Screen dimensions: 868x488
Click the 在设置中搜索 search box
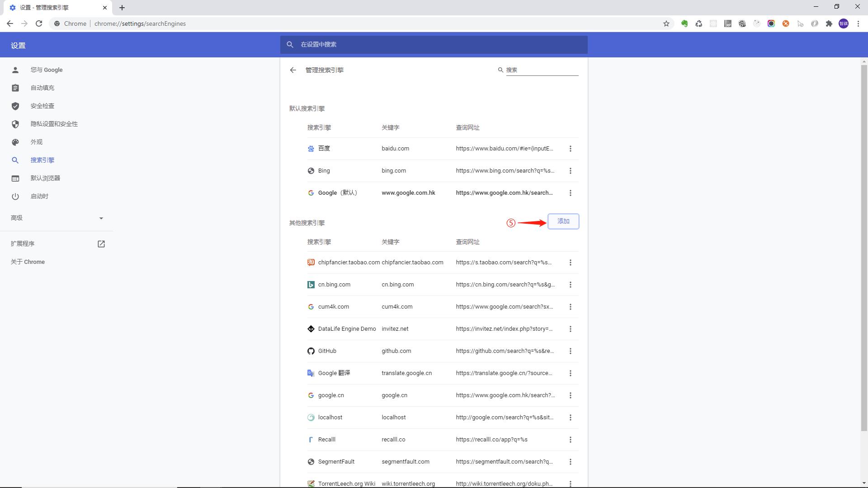(x=434, y=45)
